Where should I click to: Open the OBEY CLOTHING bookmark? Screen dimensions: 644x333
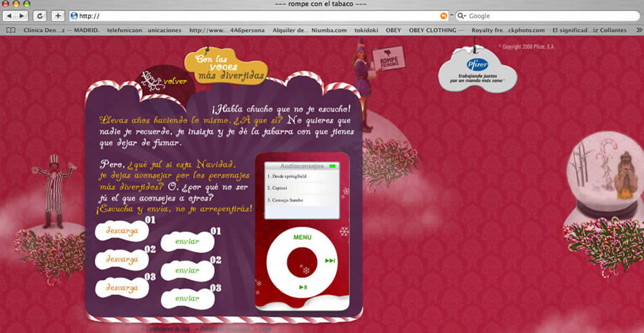pyautogui.click(x=436, y=30)
